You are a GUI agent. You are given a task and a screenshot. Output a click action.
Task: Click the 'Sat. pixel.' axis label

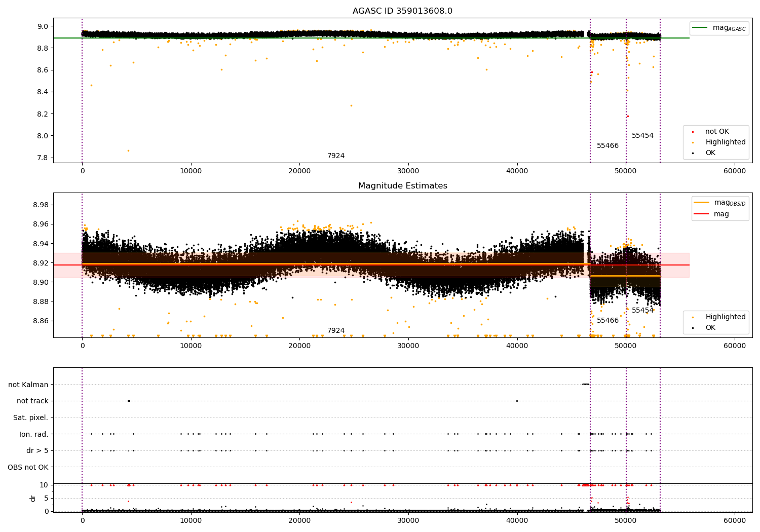click(31, 418)
